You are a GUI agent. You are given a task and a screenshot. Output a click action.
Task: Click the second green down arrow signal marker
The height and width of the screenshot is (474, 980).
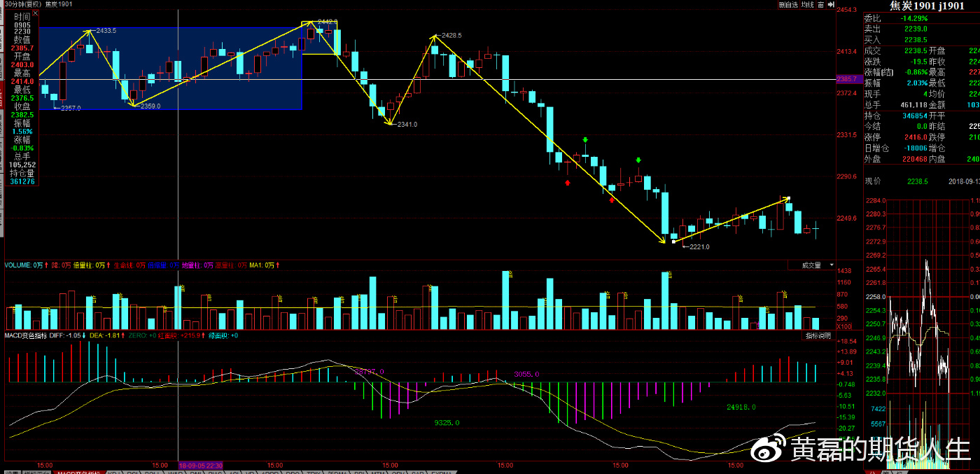(638, 161)
